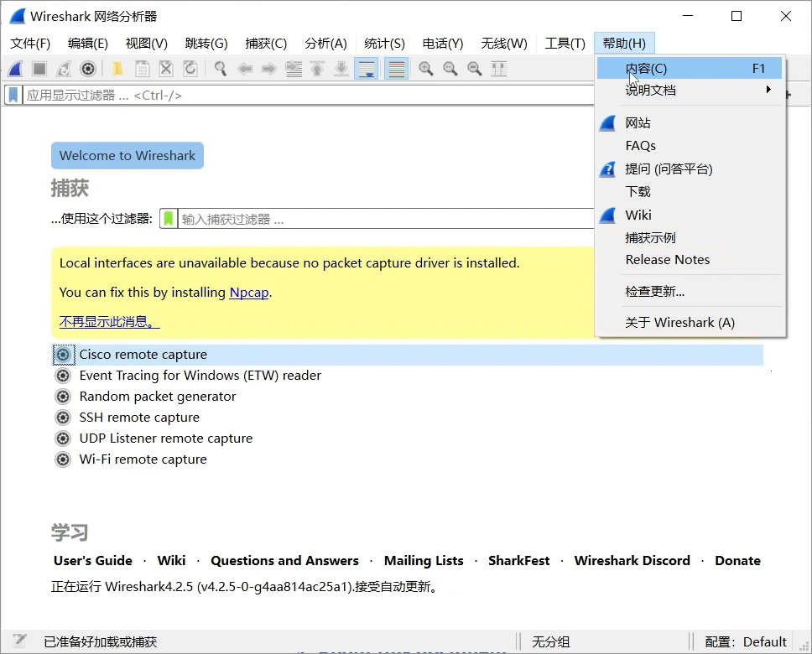Open the 电话(Y) menu
812x654 pixels.
click(443, 44)
